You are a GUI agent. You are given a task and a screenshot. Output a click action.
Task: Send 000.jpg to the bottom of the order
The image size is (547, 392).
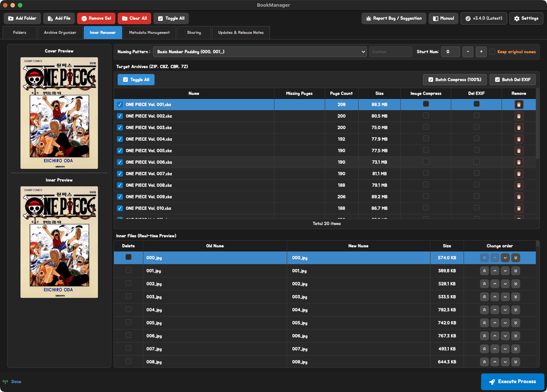click(516, 258)
